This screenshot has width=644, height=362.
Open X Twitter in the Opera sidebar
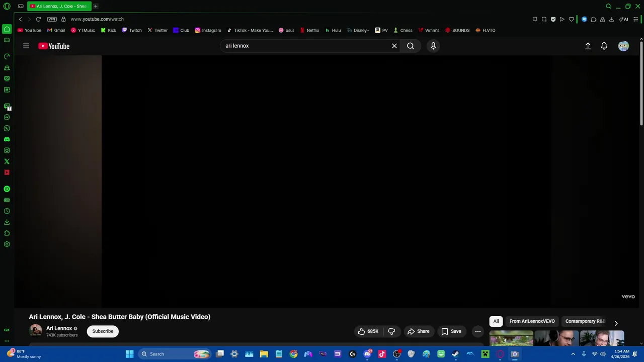click(x=7, y=161)
